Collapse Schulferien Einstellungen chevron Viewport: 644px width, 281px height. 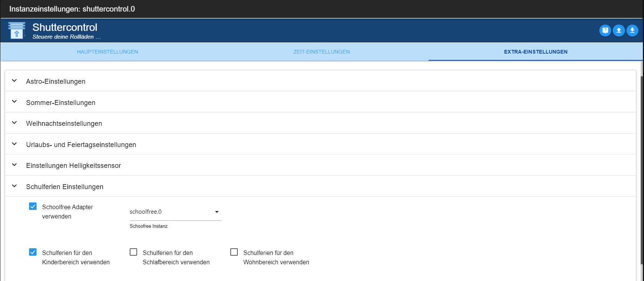click(14, 186)
